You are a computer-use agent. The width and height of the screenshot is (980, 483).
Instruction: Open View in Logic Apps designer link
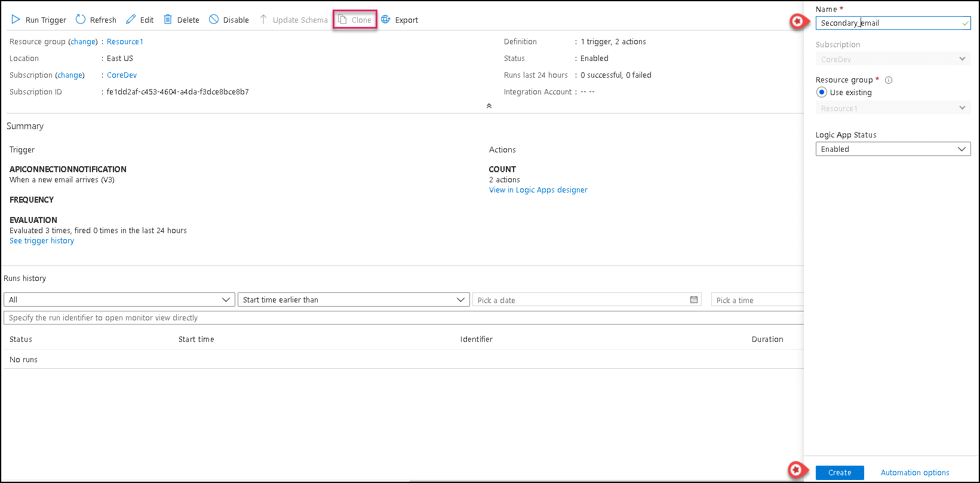click(538, 190)
